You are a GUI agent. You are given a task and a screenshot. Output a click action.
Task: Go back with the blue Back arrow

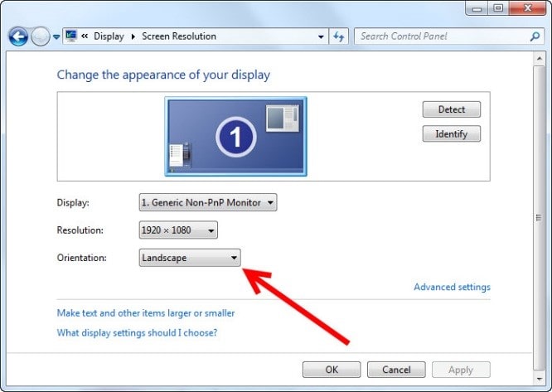coord(18,36)
